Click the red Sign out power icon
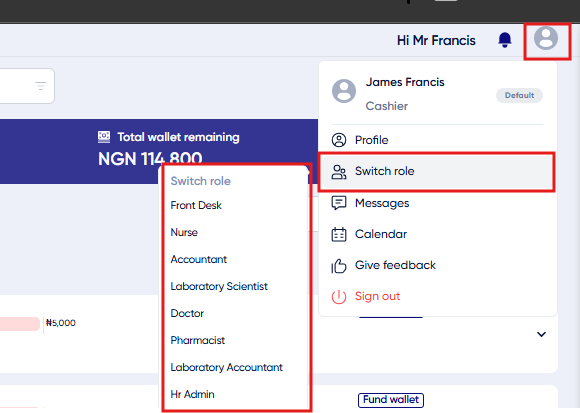This screenshot has width=580, height=413. point(339,297)
